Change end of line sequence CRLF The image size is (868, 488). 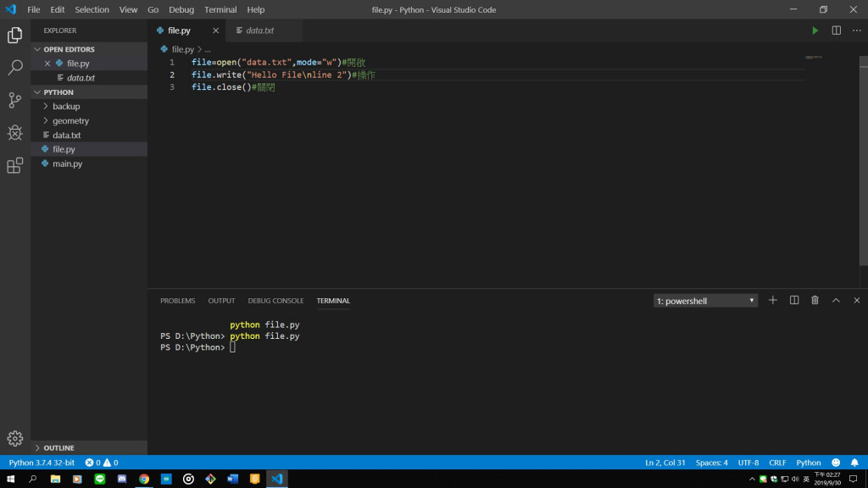click(777, 463)
